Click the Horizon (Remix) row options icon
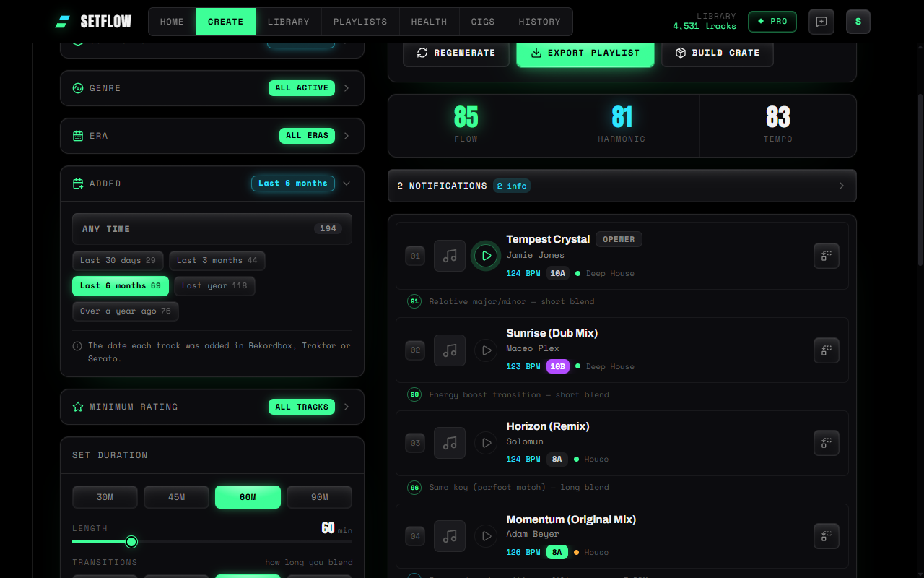This screenshot has width=924, height=578. (827, 443)
